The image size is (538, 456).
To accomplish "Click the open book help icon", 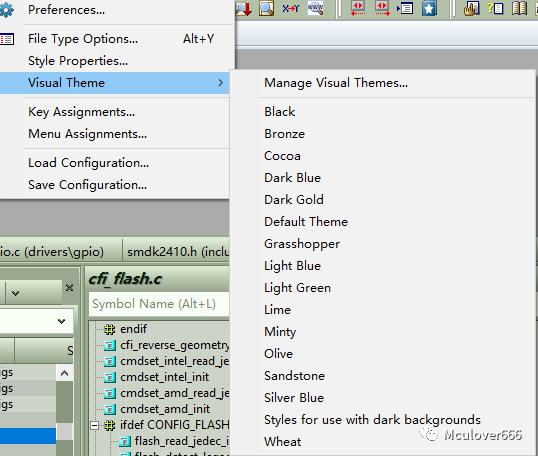I will [x=519, y=8].
